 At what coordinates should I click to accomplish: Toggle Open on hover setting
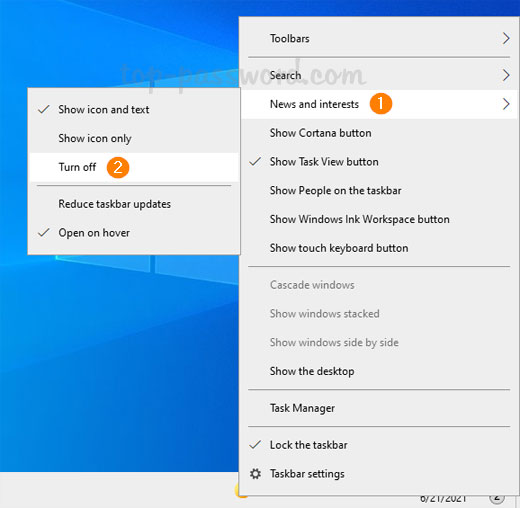tap(134, 233)
